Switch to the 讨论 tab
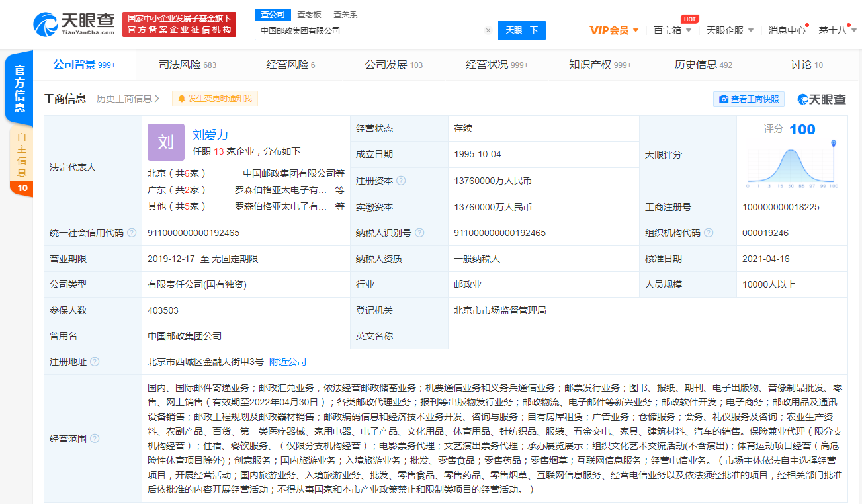 (x=806, y=65)
